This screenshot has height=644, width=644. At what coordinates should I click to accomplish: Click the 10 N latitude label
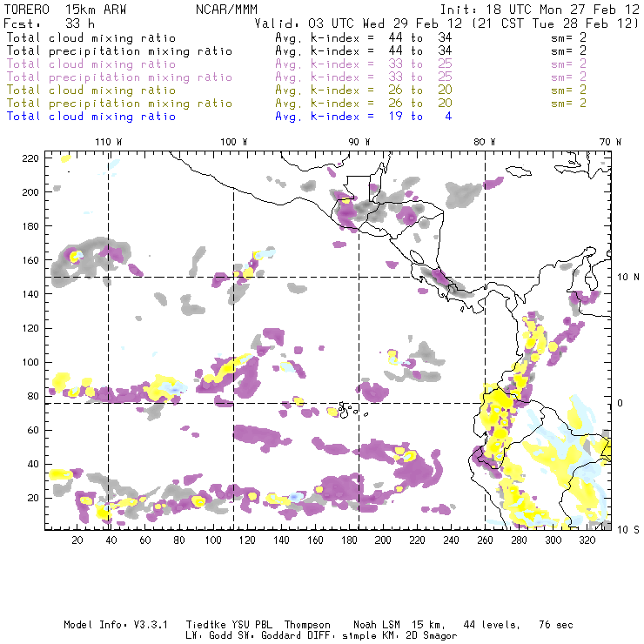pyautogui.click(x=623, y=277)
